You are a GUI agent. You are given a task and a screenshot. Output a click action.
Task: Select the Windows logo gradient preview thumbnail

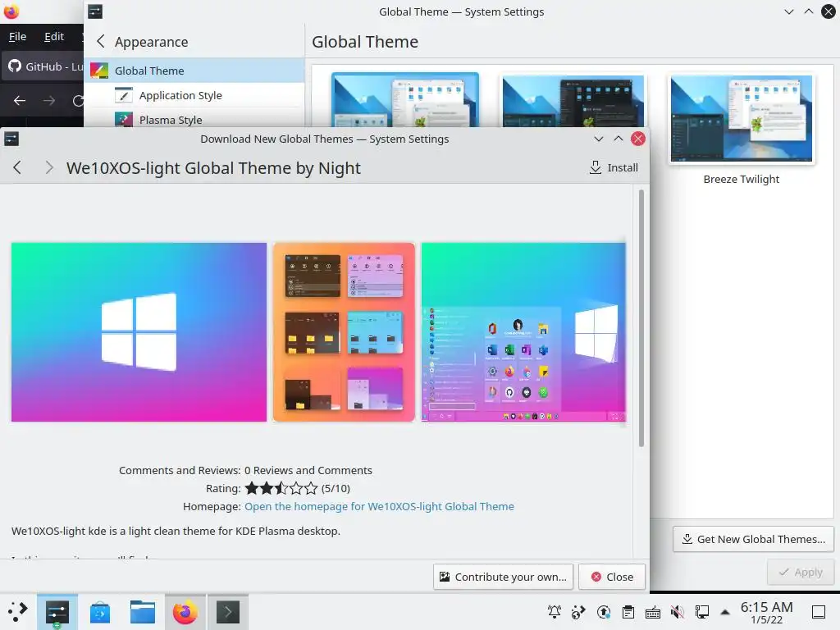139,332
